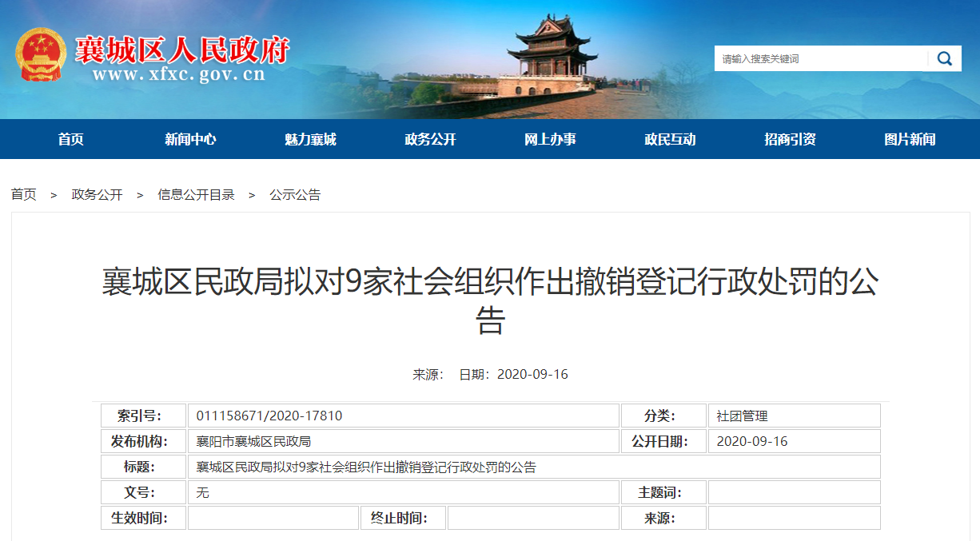Click 首页 breadcrumb link
This screenshot has width=980, height=541.
click(x=24, y=195)
